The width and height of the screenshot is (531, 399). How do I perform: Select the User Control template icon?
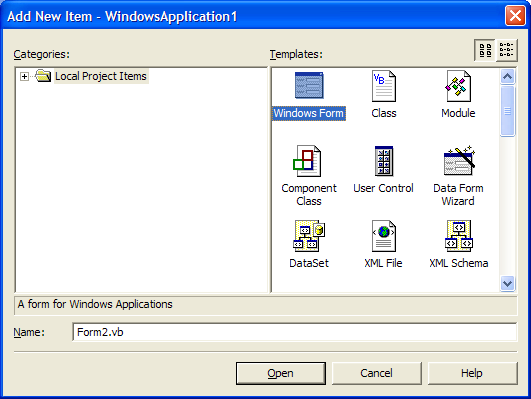384,161
